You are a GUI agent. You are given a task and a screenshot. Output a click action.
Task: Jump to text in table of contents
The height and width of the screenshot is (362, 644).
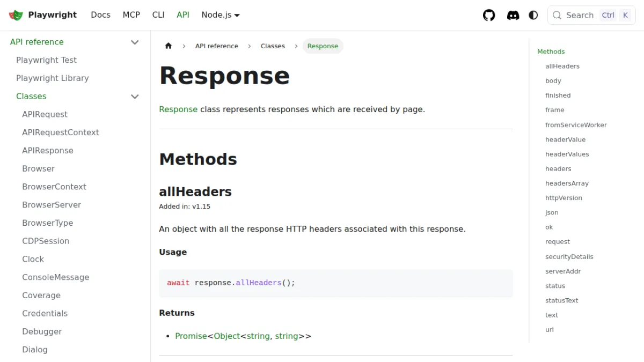coord(552,315)
